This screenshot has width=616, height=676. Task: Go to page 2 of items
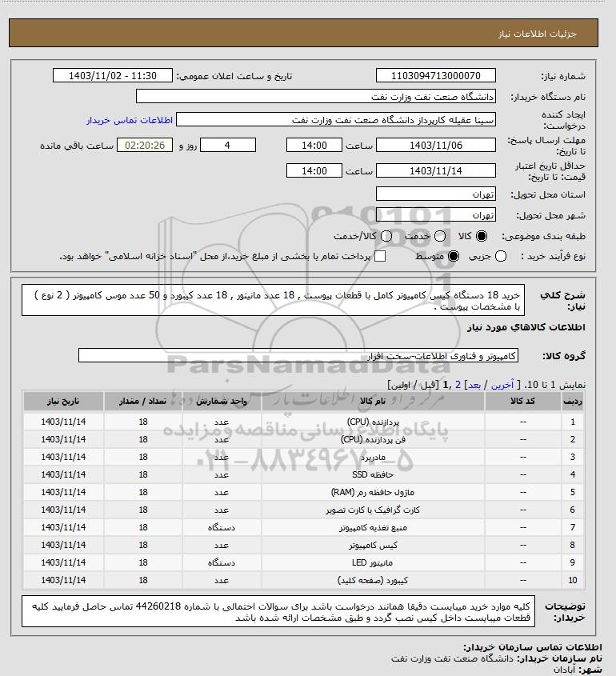458,385
